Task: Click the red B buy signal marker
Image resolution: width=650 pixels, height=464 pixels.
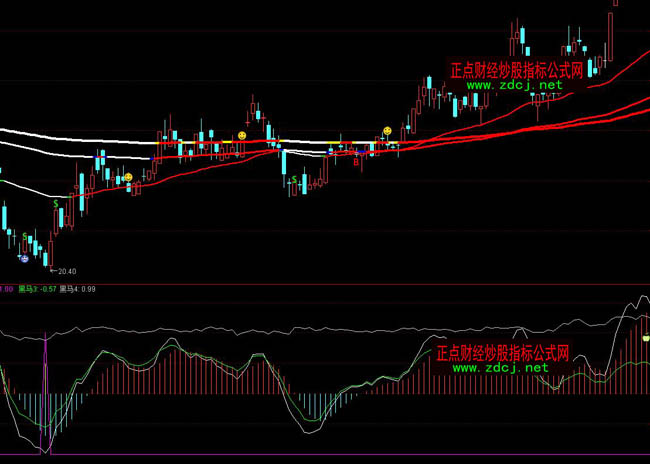Action: coord(355,160)
